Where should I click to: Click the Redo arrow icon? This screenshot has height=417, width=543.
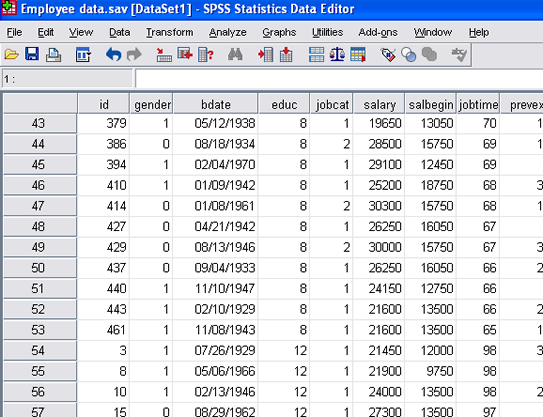tap(134, 55)
